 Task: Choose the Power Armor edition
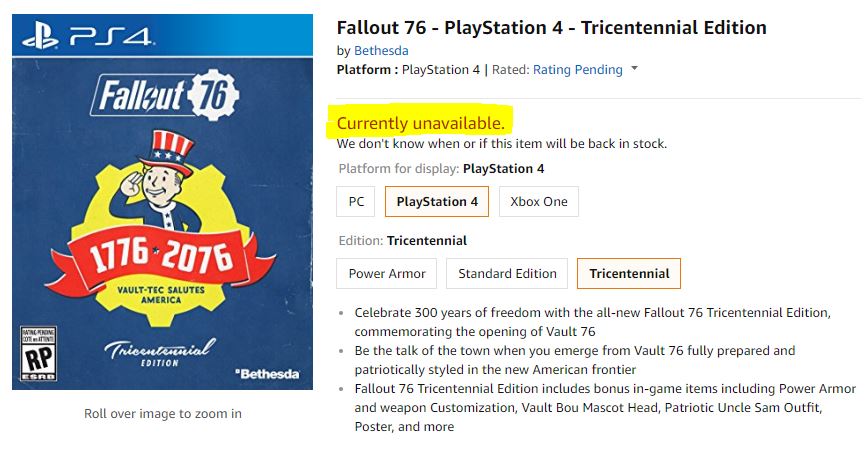(x=387, y=274)
